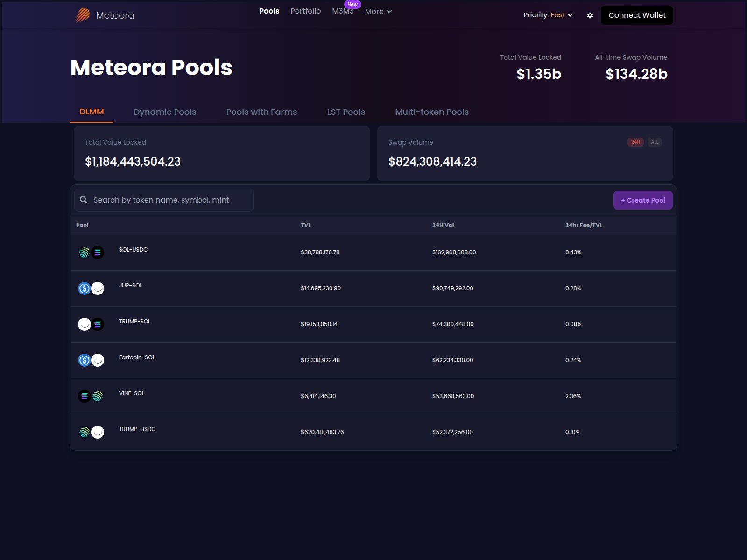Click second token icon in Fartcoin-SOL row
The height and width of the screenshot is (560, 747).
coord(98,360)
